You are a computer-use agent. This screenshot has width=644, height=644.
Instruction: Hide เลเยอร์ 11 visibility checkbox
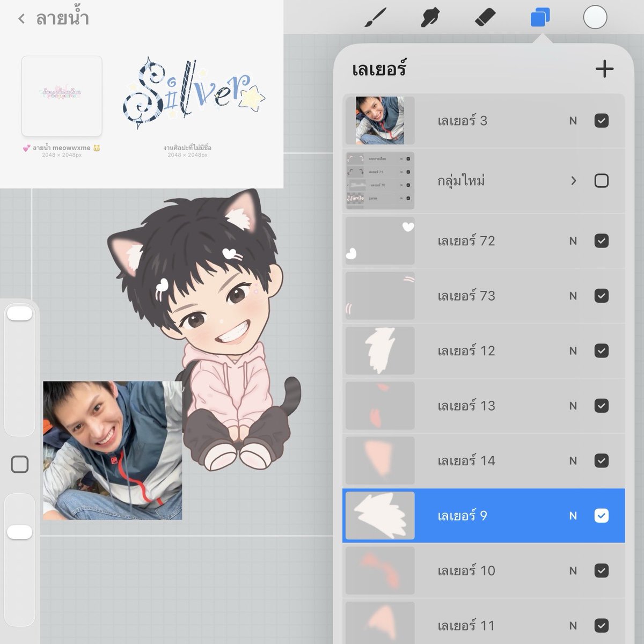pos(602,625)
